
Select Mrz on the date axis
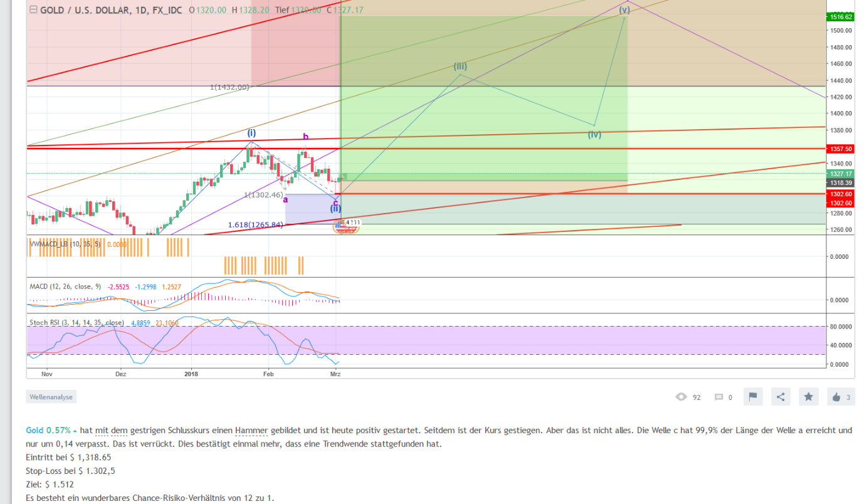pyautogui.click(x=335, y=373)
